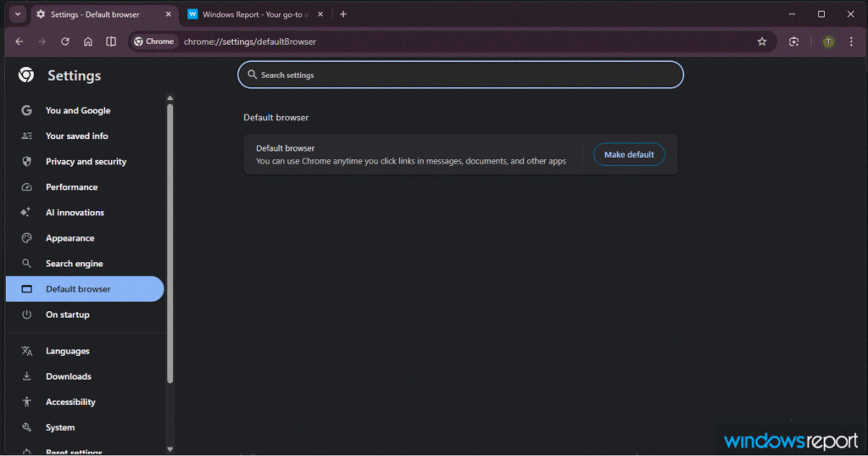Click the Make default button
This screenshot has width=868, height=456.
629,154
